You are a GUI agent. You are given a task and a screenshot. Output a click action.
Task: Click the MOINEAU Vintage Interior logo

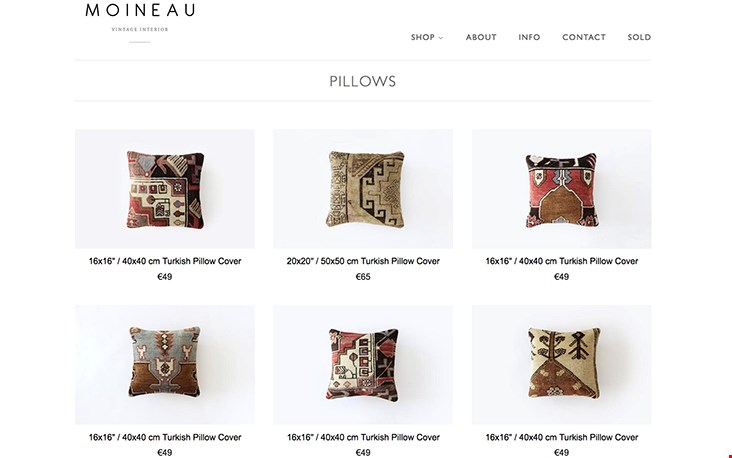tap(140, 22)
